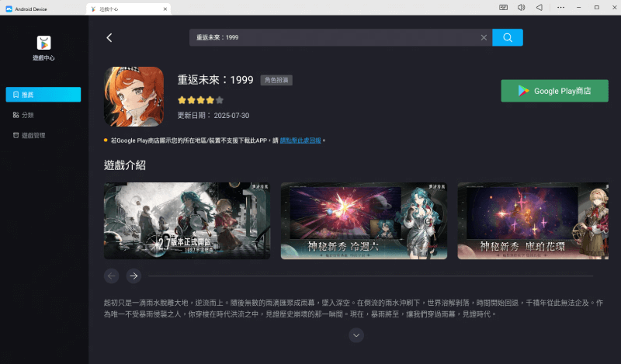Maximize the emulator window
Image resolution: width=621 pixels, height=364 pixels.
(596, 8)
